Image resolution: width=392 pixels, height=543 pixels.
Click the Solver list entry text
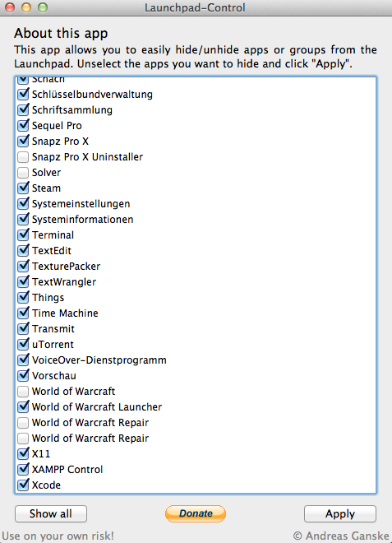[x=46, y=173]
